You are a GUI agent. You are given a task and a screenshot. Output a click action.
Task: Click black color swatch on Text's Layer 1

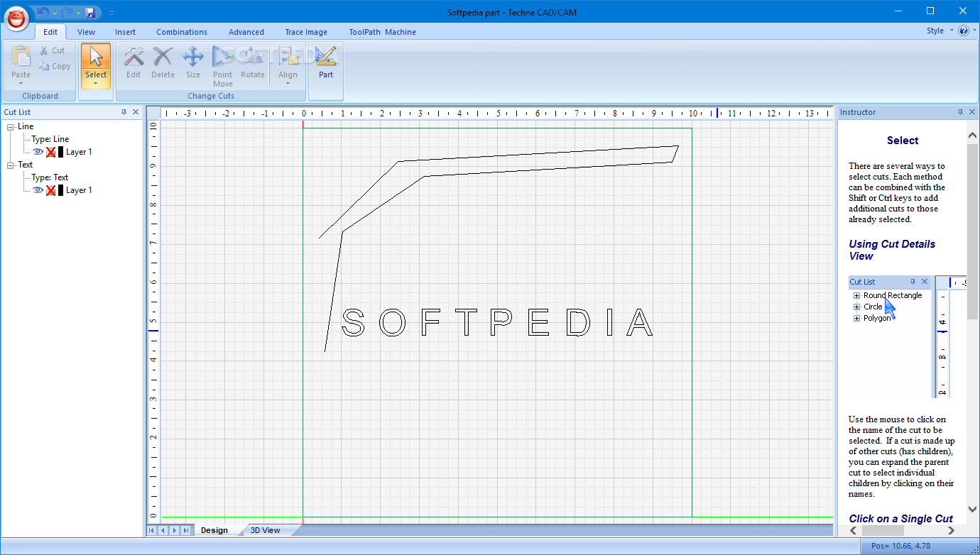click(x=60, y=190)
